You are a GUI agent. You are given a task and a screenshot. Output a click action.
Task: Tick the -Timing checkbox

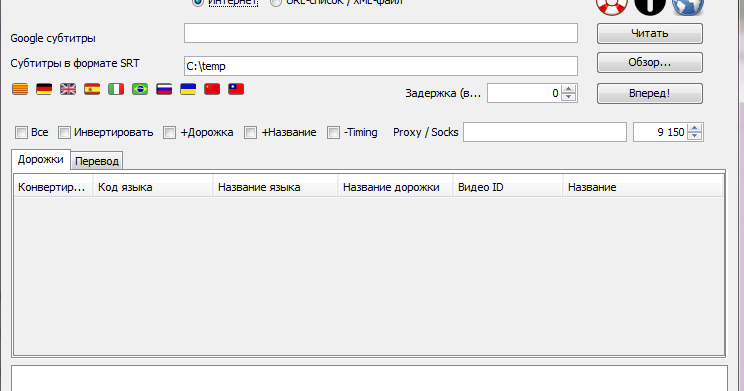pos(334,132)
